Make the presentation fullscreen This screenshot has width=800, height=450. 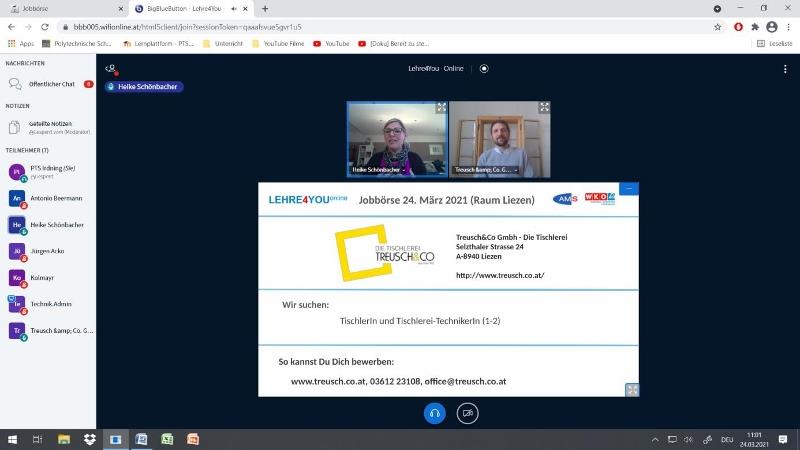632,390
